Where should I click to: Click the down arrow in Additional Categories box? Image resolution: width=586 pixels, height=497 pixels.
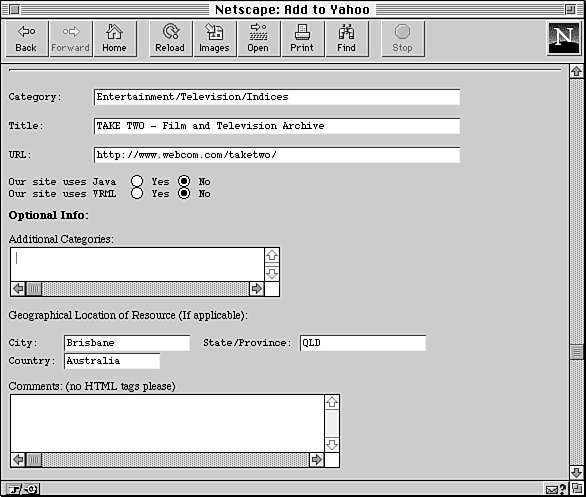272,274
